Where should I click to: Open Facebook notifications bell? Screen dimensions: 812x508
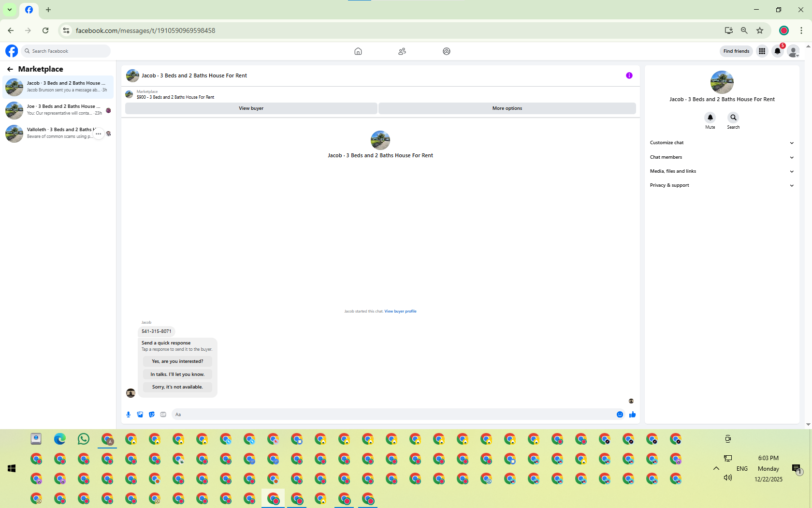[778, 51]
